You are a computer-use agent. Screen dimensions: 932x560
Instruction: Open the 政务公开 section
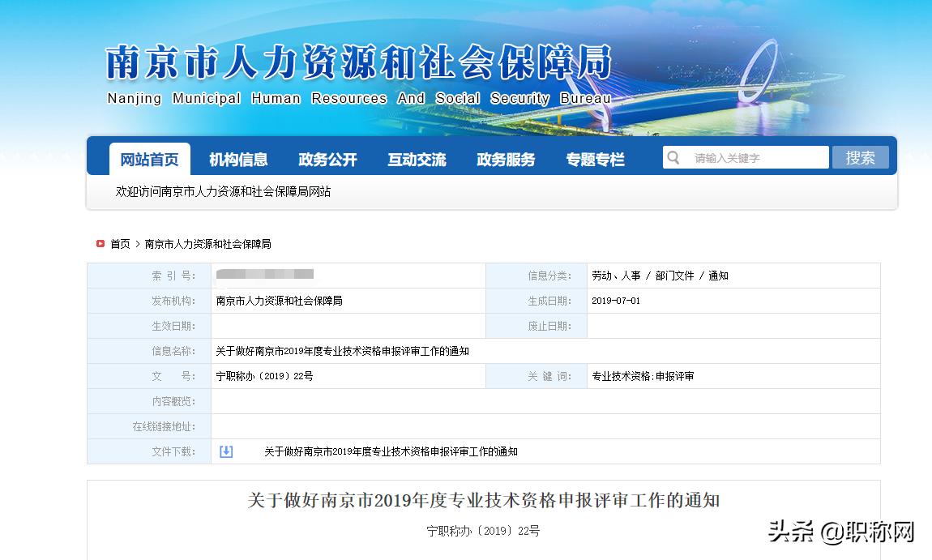(327, 159)
